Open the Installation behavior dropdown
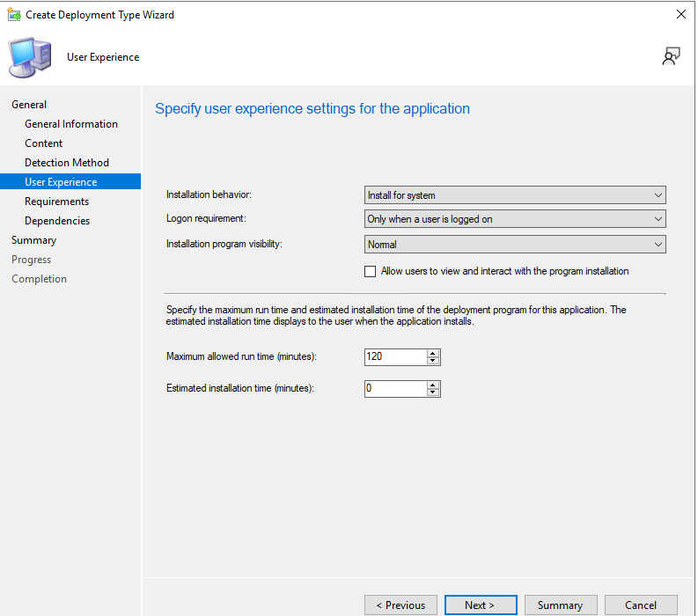The height and width of the screenshot is (616, 698). point(515,195)
